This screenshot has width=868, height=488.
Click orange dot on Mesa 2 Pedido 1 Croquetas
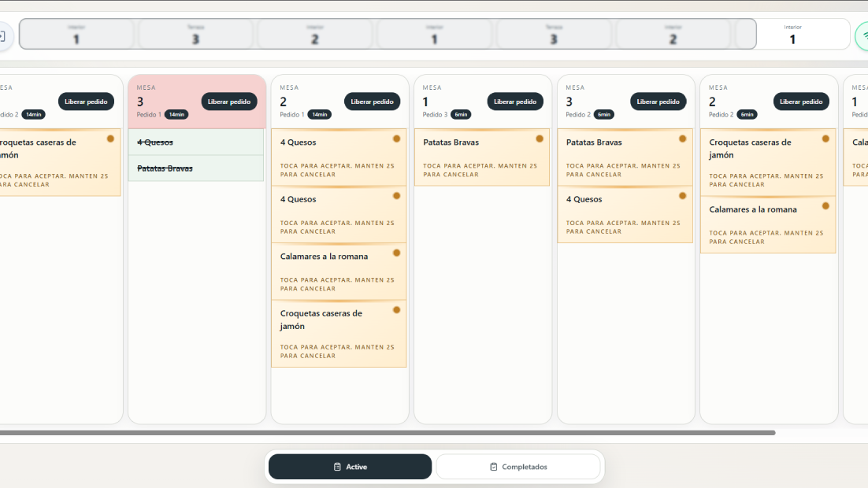coord(396,310)
